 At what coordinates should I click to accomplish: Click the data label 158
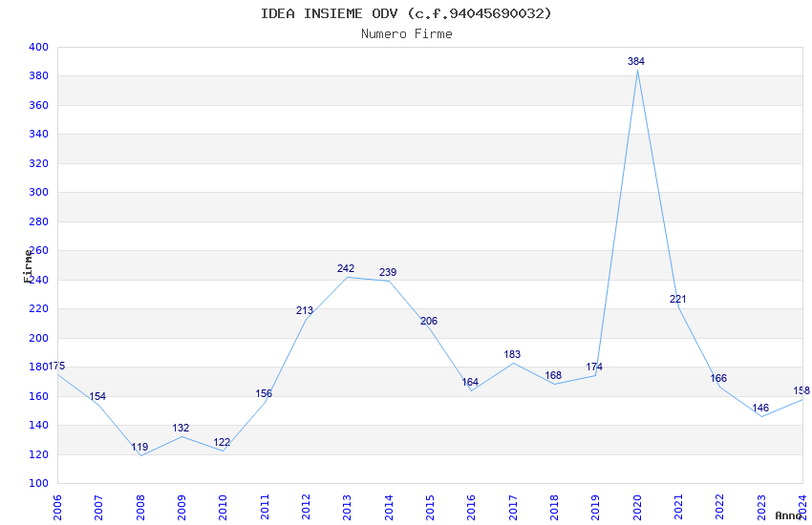tap(801, 390)
